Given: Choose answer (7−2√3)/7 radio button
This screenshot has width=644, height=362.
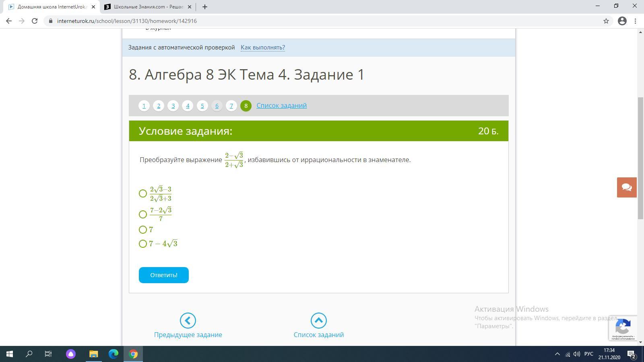Looking at the screenshot, I should [x=143, y=214].
